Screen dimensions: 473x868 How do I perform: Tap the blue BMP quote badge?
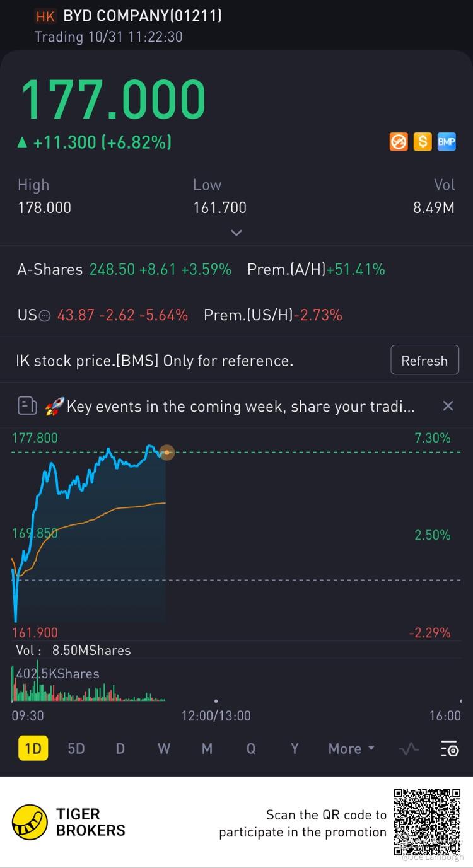click(446, 142)
